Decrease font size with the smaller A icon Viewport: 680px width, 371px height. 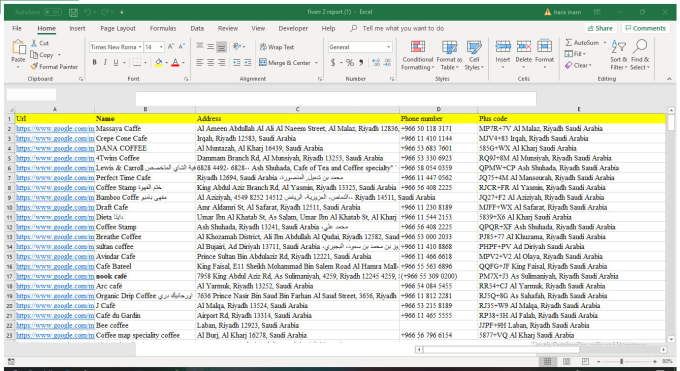[x=181, y=46]
